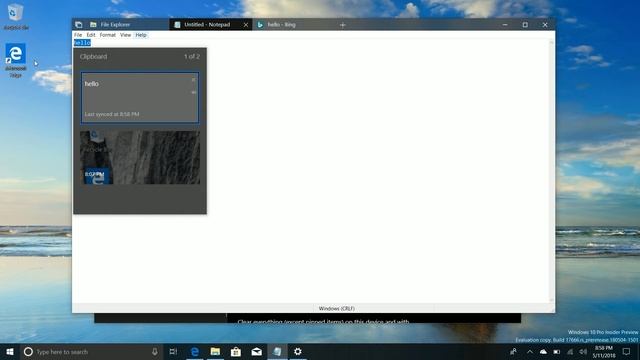Image resolution: width=640 pixels, height=360 pixels.
Task: Open File Explorer from the taskbar
Action: click(x=215, y=351)
